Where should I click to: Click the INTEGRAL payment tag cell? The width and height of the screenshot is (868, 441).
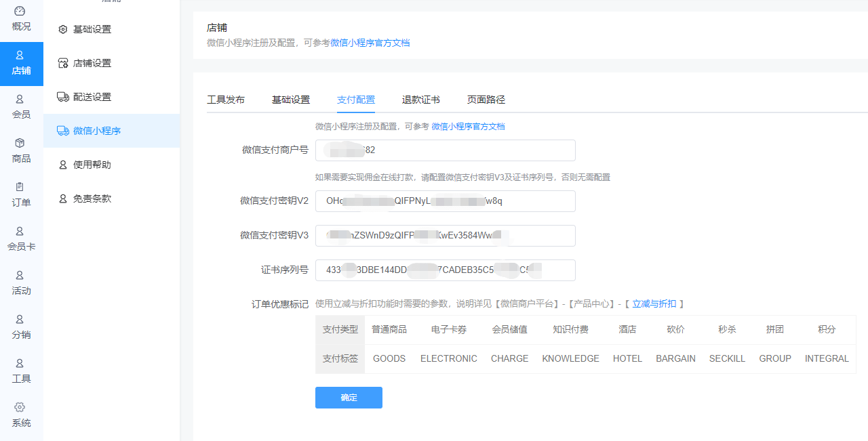point(827,358)
